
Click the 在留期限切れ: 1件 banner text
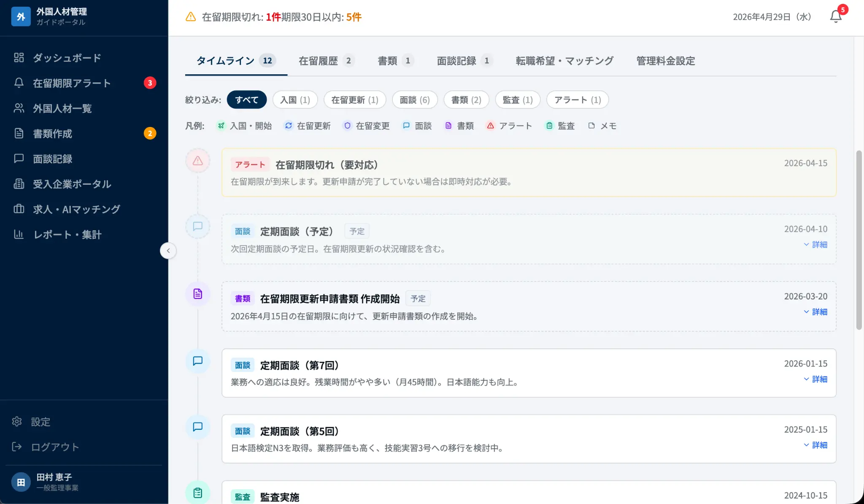point(241,17)
